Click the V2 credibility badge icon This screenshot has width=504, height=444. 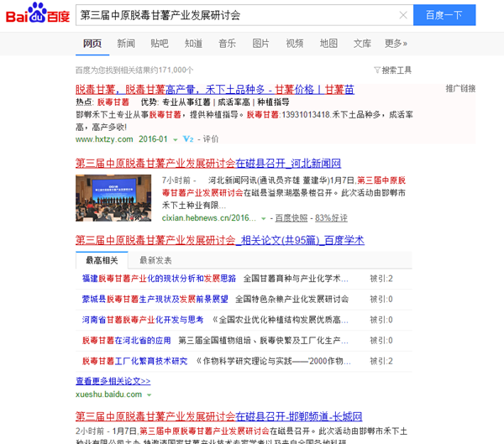[188, 138]
